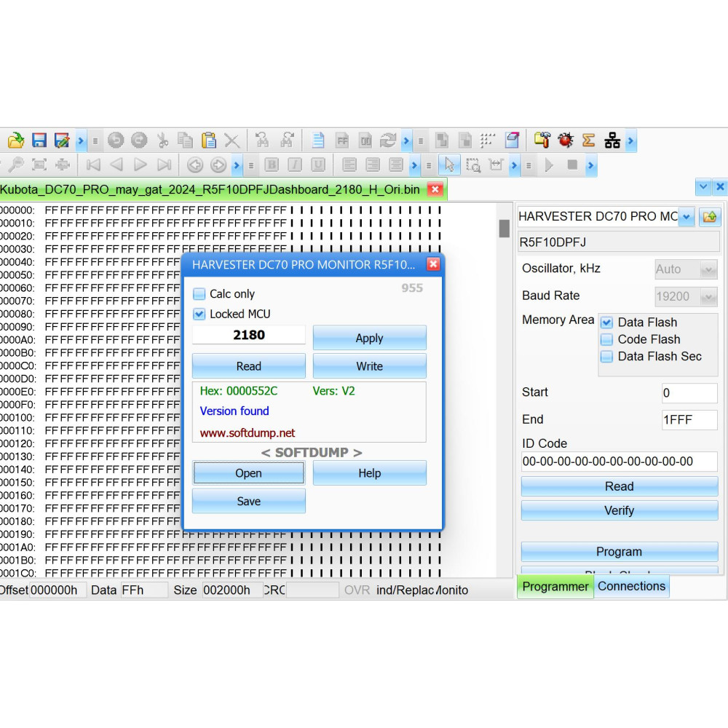This screenshot has height=728, width=728.
Task: Click the 2180 value input field
Action: click(x=249, y=335)
